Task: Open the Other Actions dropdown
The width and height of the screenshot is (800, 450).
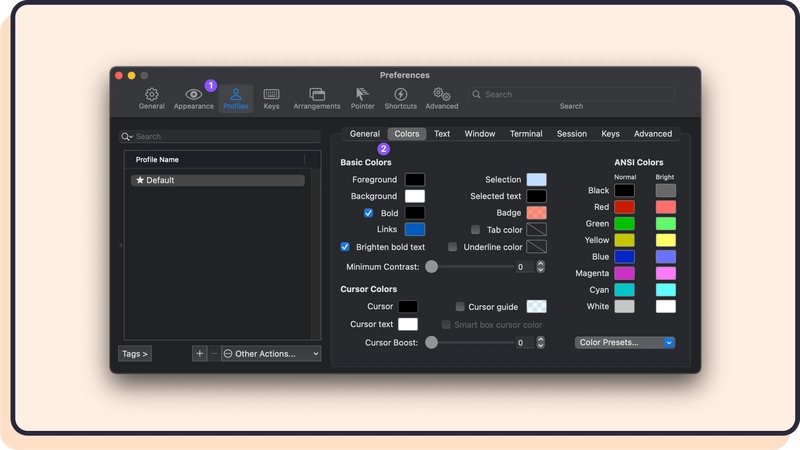Action: coord(271,354)
